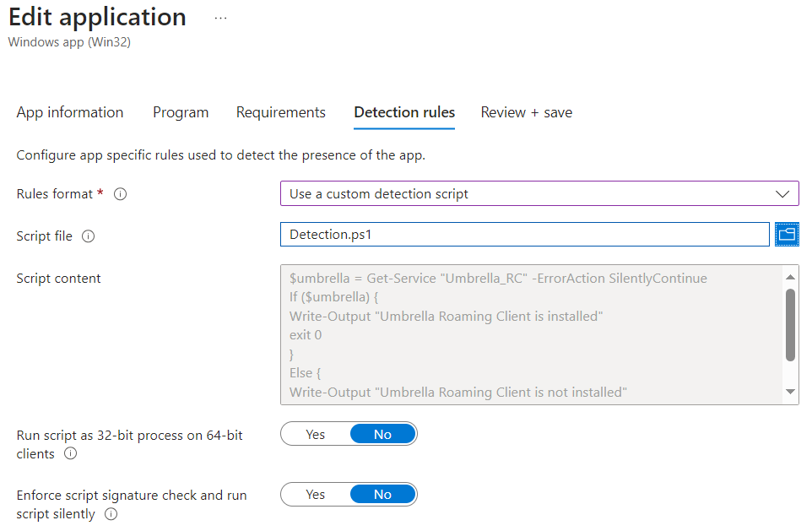This screenshot has width=812, height=531.
Task: Set 32-bit process option to No
Action: pos(382,434)
